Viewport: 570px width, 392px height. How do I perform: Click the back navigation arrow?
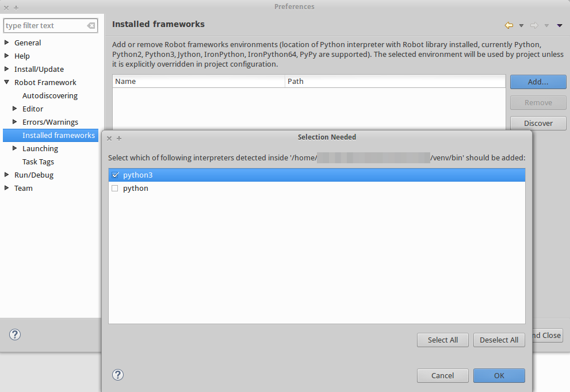508,25
